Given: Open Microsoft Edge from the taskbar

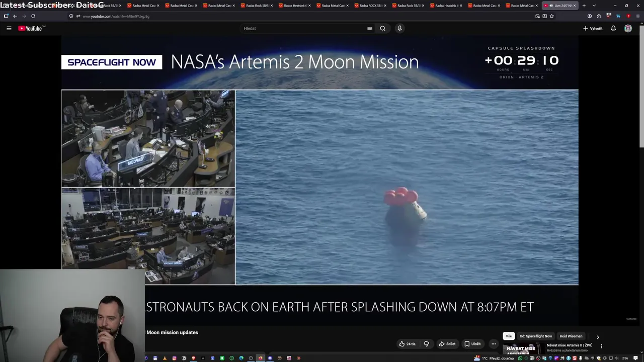Looking at the screenshot, I should (241, 358).
